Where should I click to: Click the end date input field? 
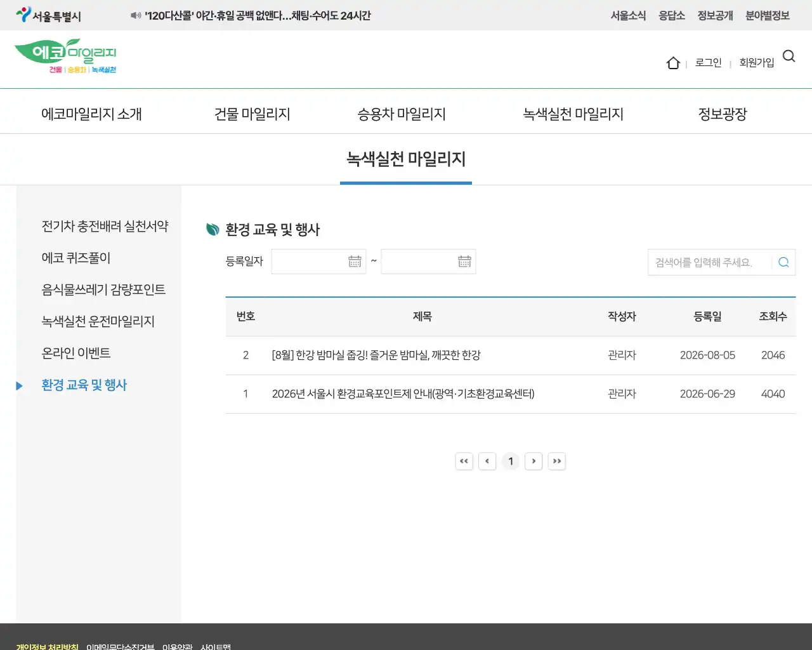coord(428,262)
